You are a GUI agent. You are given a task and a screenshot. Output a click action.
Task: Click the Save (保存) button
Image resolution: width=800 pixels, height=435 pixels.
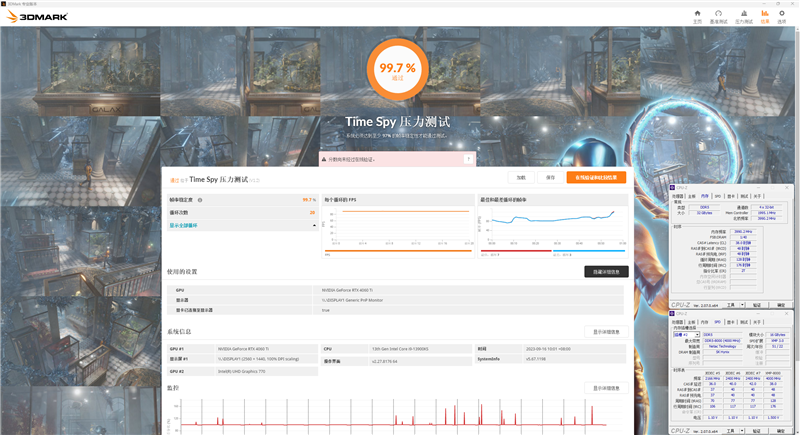[550, 177]
